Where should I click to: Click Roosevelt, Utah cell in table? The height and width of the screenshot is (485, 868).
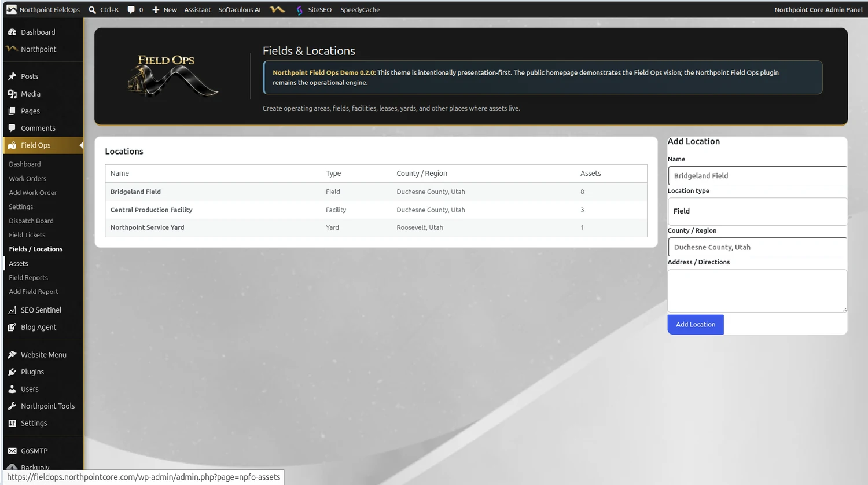click(x=420, y=227)
